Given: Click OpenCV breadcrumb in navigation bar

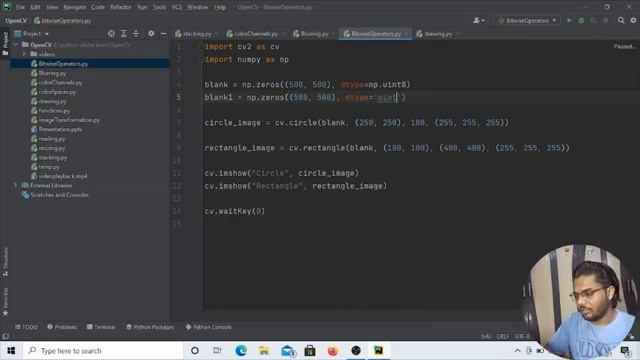Looking at the screenshot, I should [x=16, y=20].
